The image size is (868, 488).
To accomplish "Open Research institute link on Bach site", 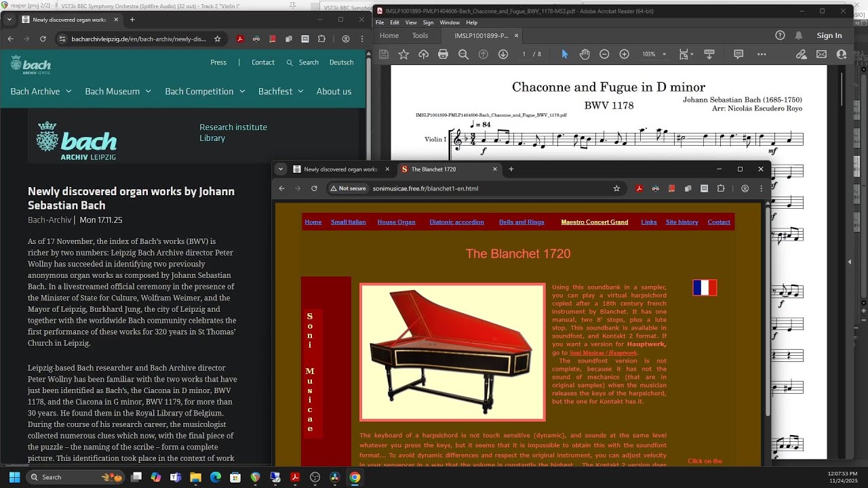I will (x=233, y=127).
